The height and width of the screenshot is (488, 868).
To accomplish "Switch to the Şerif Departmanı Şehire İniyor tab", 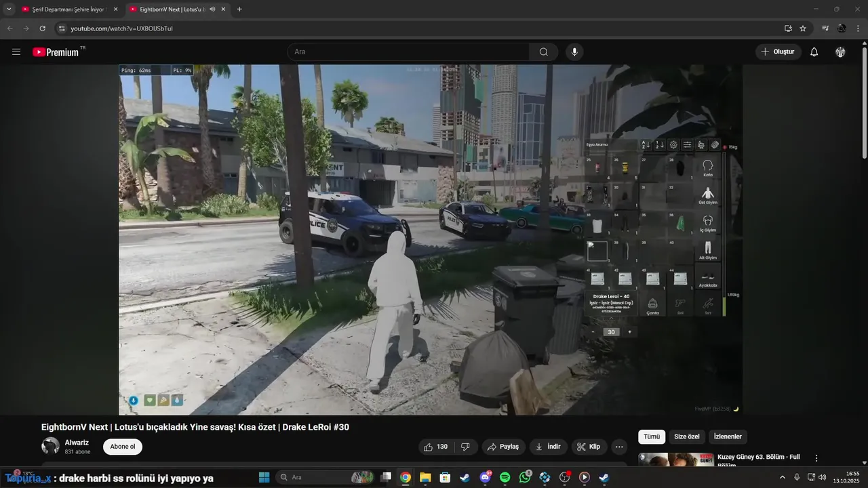I will point(70,9).
